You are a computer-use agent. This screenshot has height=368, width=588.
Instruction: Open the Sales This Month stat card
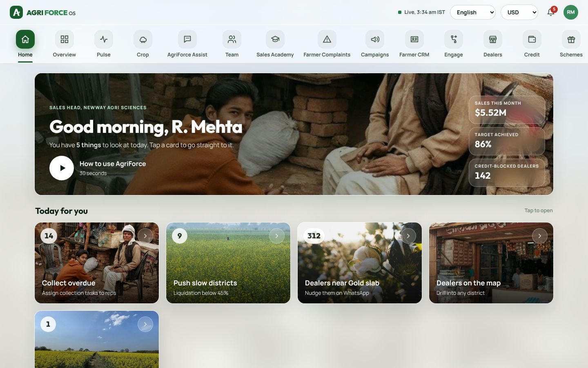click(x=507, y=110)
